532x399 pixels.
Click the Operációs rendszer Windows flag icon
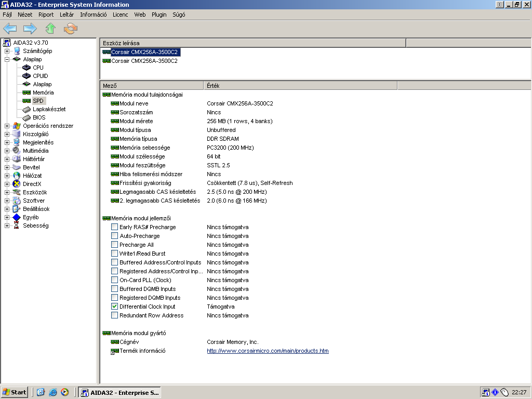[17, 126]
